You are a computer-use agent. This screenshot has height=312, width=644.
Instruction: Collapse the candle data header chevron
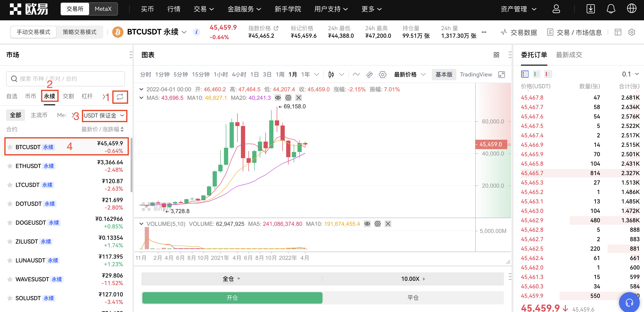(141, 89)
